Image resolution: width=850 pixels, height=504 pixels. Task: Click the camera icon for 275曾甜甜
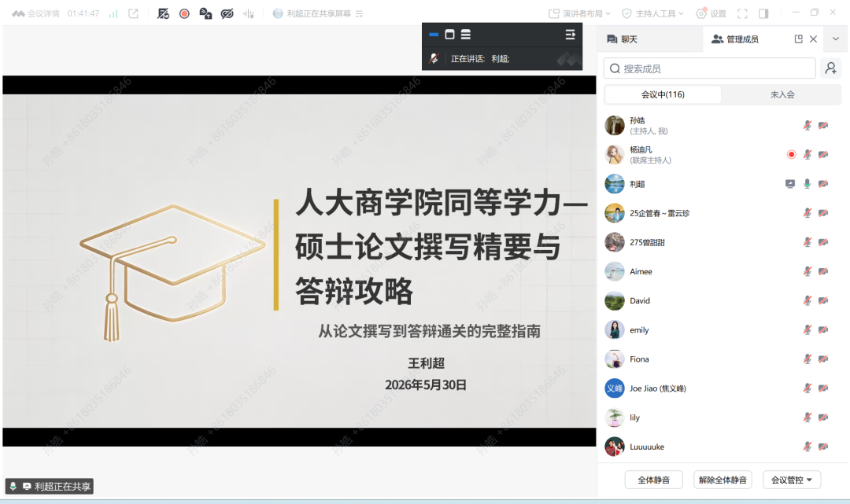point(823,242)
